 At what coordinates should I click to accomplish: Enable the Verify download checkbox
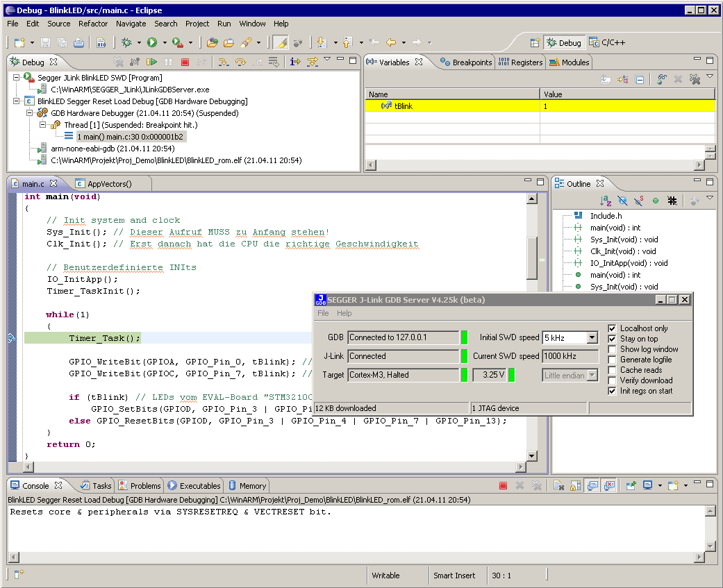pos(612,380)
